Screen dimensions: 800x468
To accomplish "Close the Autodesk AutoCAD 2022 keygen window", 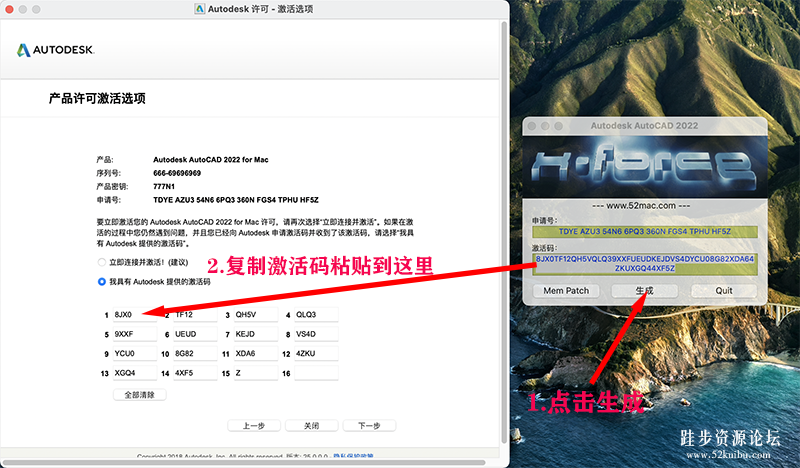I will 532,126.
